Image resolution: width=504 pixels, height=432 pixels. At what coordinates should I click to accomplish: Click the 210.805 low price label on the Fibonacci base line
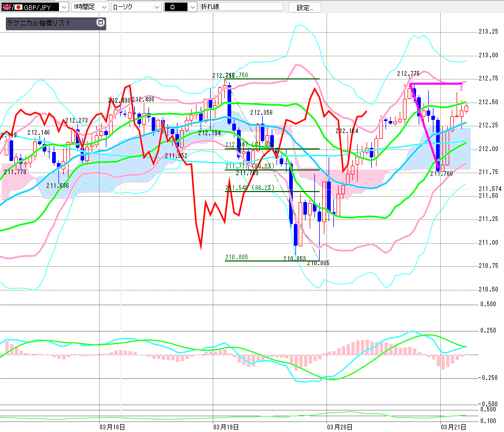(x=236, y=257)
